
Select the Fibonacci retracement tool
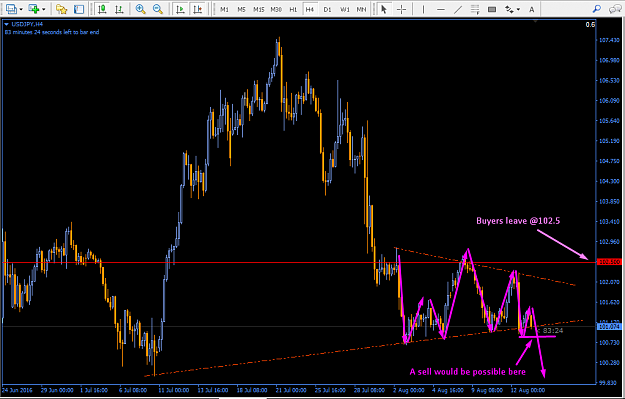coord(475,9)
